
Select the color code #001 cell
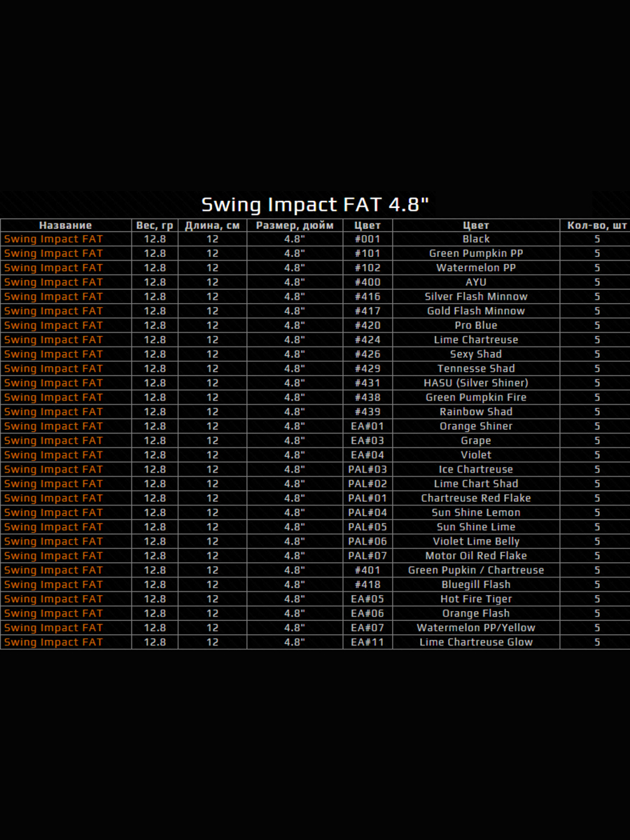tap(367, 239)
